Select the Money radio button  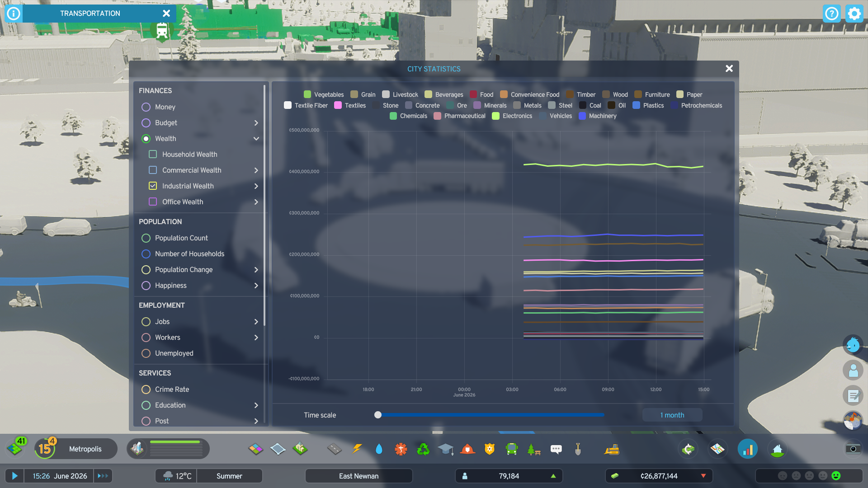146,107
